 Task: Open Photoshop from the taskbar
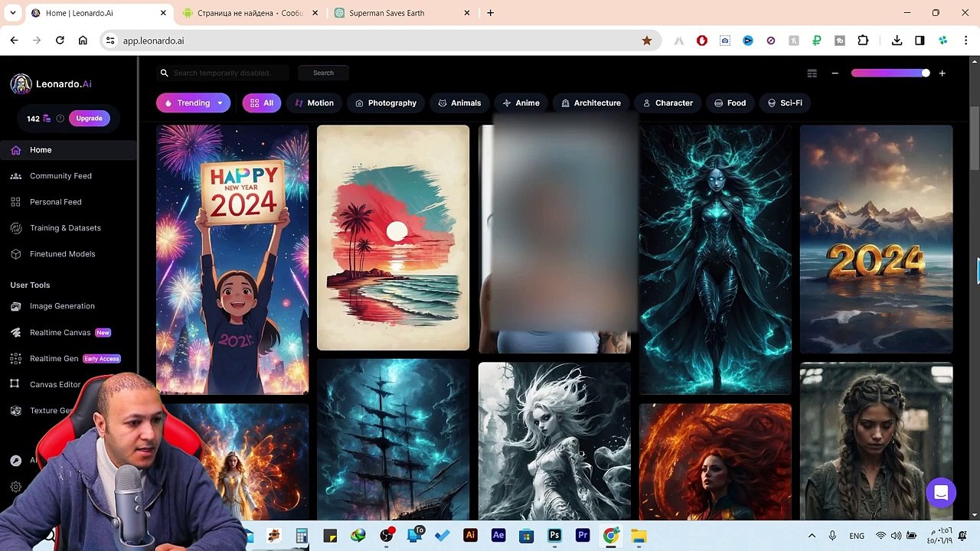point(554,536)
